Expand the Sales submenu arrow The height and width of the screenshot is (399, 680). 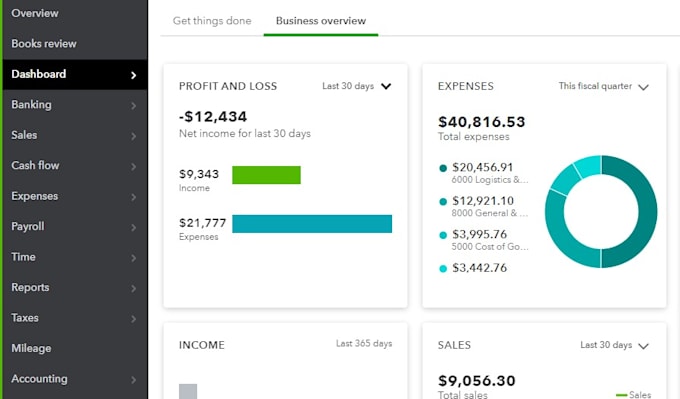134,136
